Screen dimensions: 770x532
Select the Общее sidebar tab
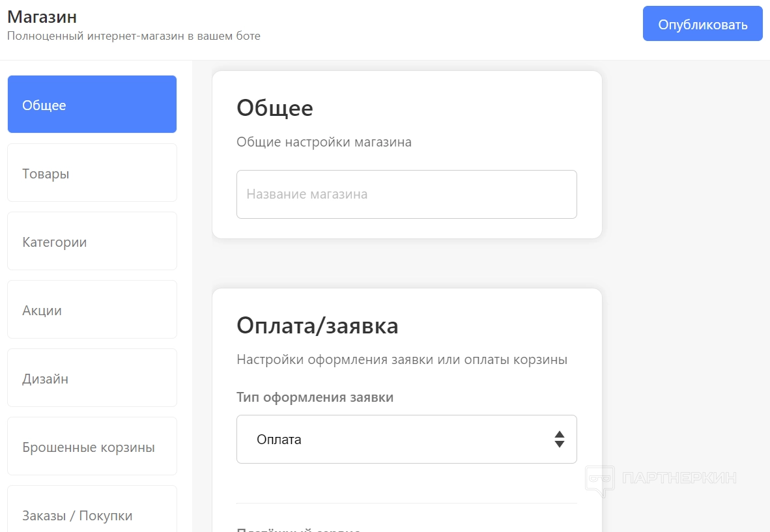coord(92,105)
